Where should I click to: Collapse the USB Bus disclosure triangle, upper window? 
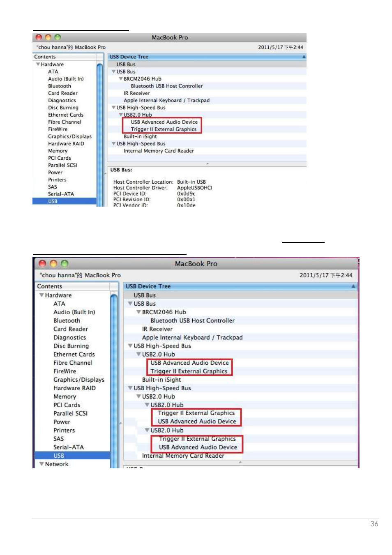pos(114,71)
